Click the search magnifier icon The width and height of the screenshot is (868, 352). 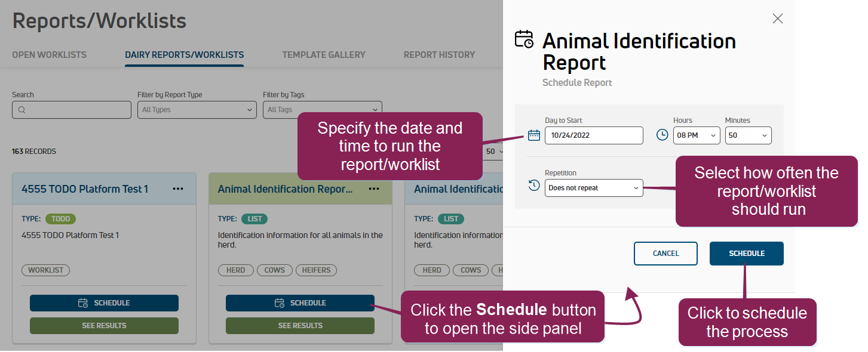click(x=22, y=110)
